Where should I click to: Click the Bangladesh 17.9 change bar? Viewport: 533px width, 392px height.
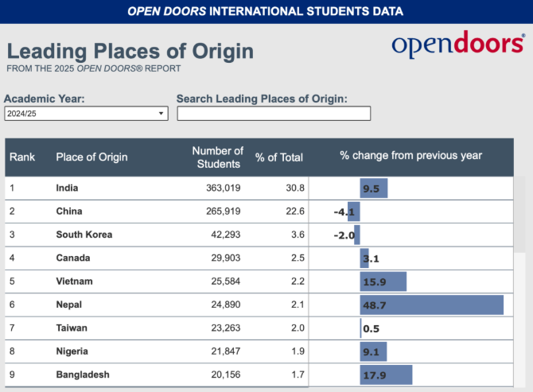[x=386, y=375]
